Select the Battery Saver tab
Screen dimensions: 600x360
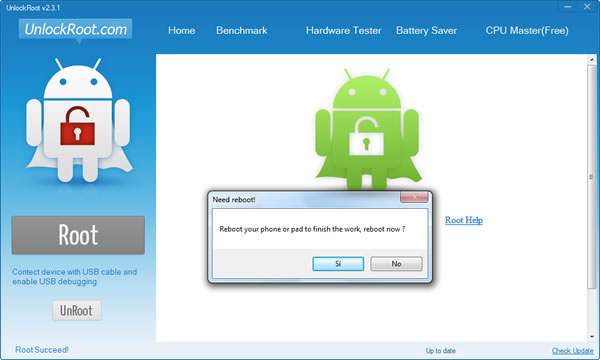point(426,31)
